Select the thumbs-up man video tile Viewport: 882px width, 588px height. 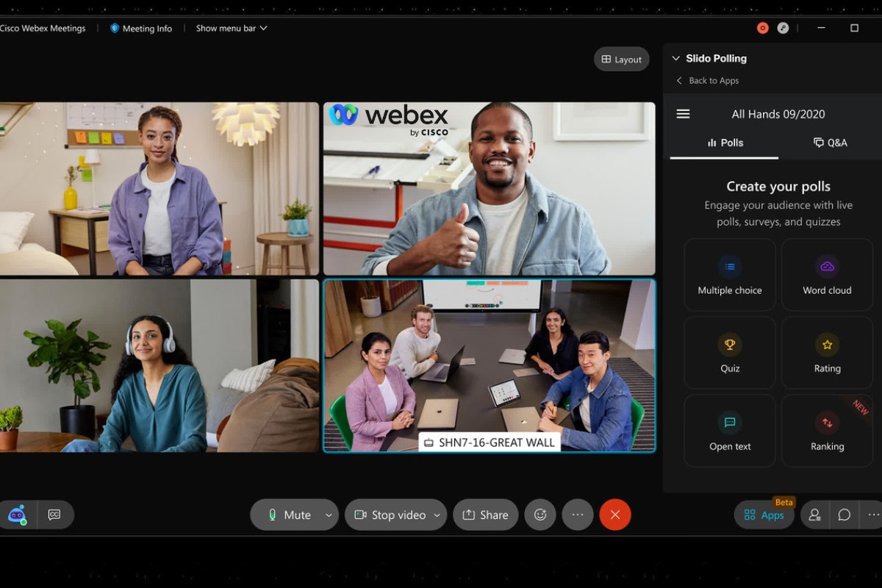coord(490,189)
